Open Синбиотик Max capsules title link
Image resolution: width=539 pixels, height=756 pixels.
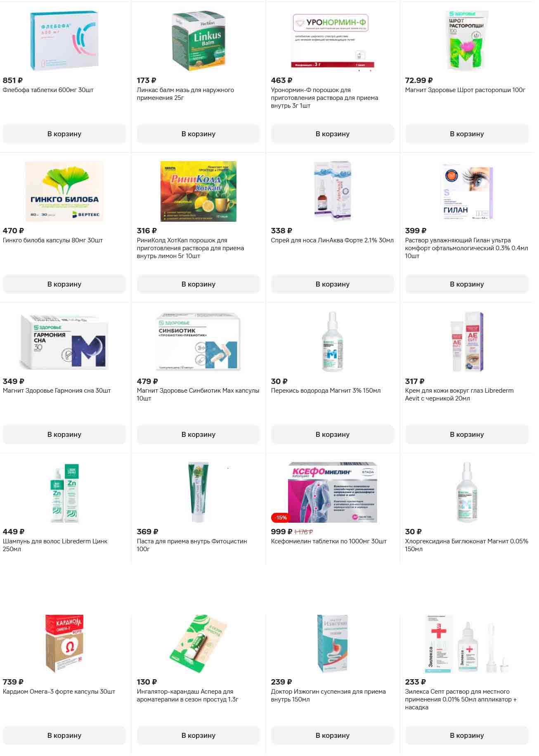point(198,394)
